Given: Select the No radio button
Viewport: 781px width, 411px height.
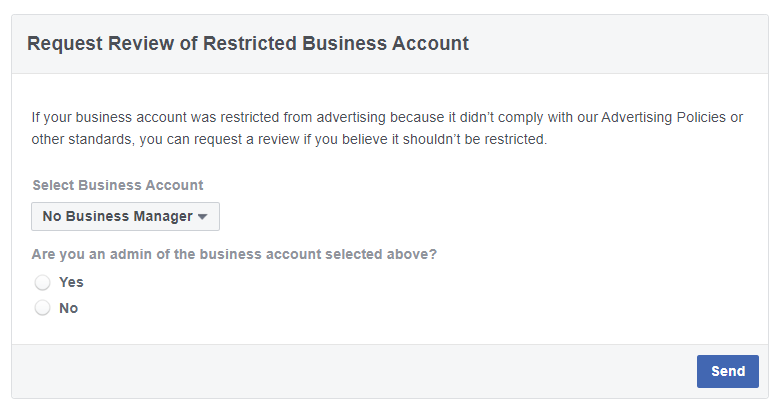Looking at the screenshot, I should pos(42,308).
